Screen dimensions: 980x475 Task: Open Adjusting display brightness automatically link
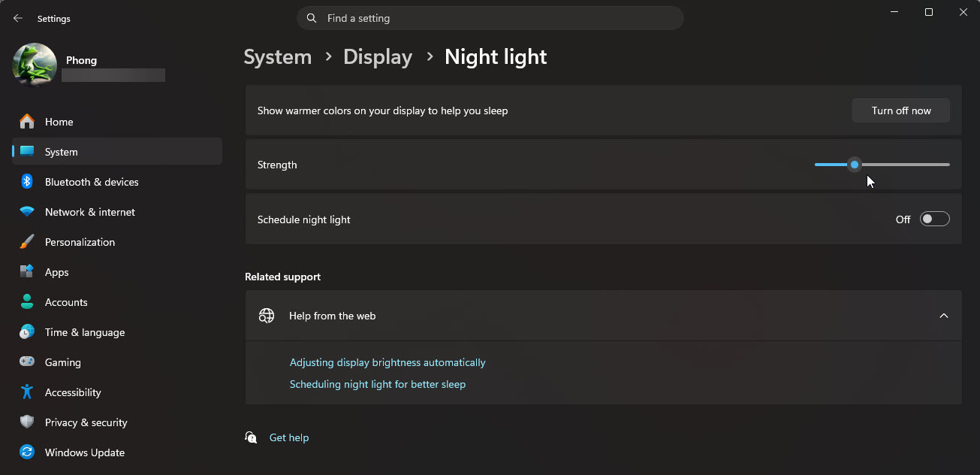click(387, 362)
